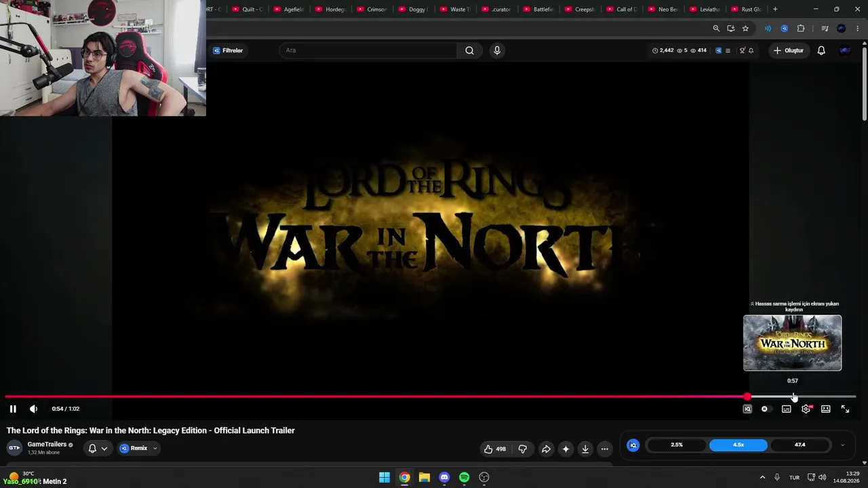The image size is (868, 488).
Task: Open the GameTrailers channel avatar
Action: point(14,447)
